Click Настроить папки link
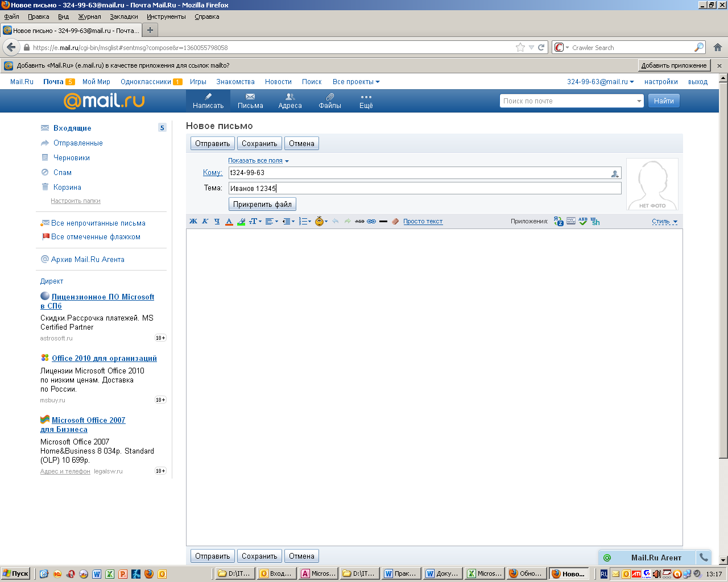The image size is (728, 582). [76, 201]
